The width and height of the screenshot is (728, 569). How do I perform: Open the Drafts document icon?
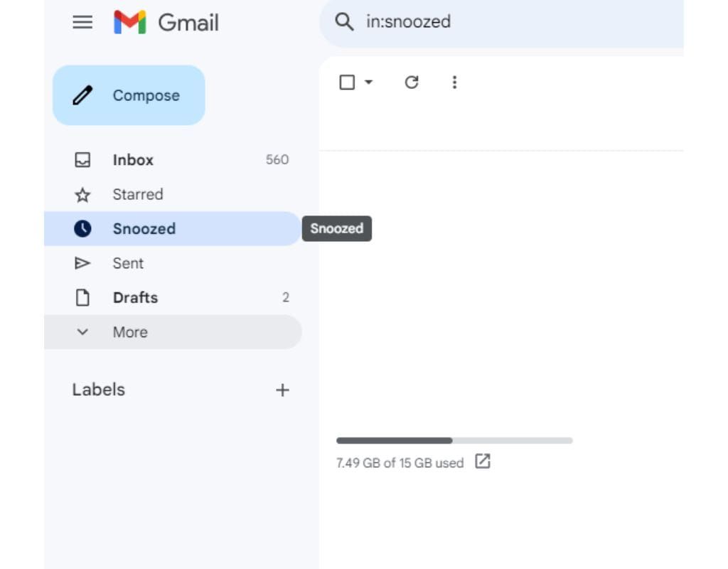[x=82, y=297]
